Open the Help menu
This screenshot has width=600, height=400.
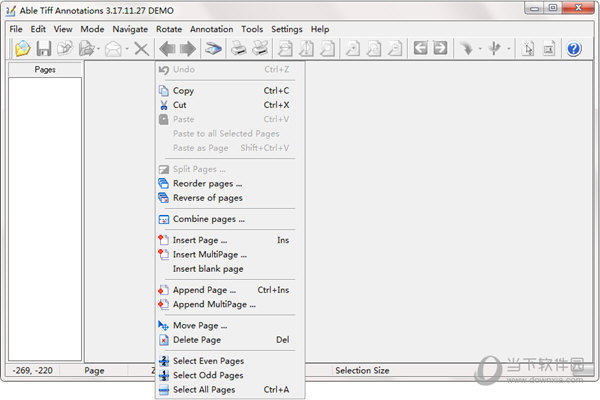(x=320, y=29)
